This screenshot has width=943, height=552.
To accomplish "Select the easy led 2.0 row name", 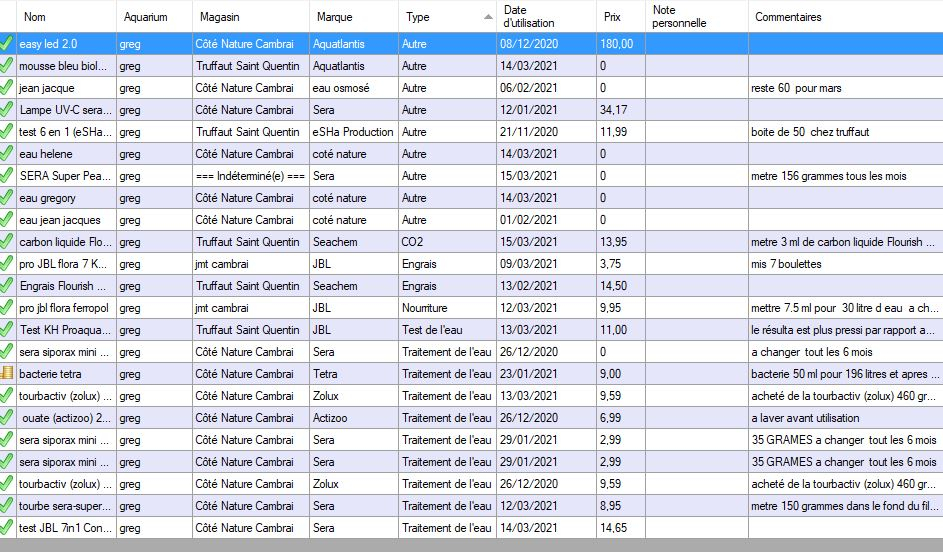I will (48, 44).
